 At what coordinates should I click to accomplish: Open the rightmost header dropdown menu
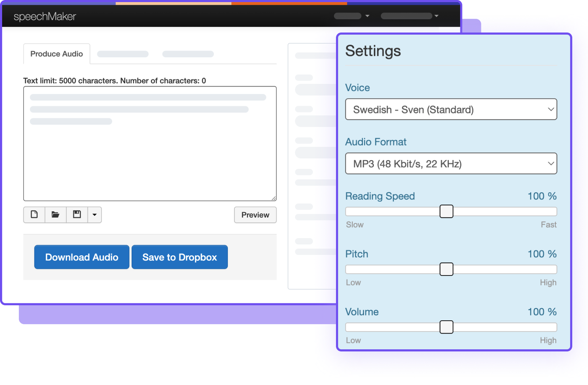[409, 16]
